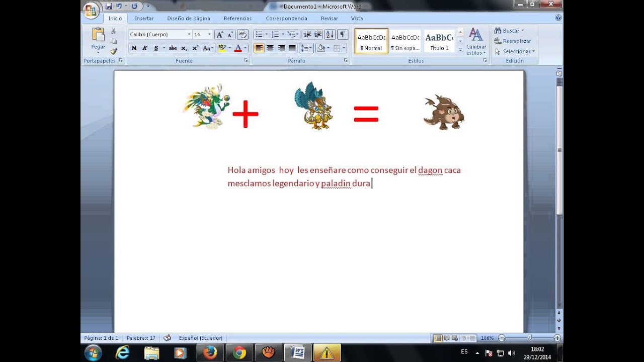The image size is (644, 362).
Task: Click Español (Ecuador) language in status bar
Action: tap(201, 338)
